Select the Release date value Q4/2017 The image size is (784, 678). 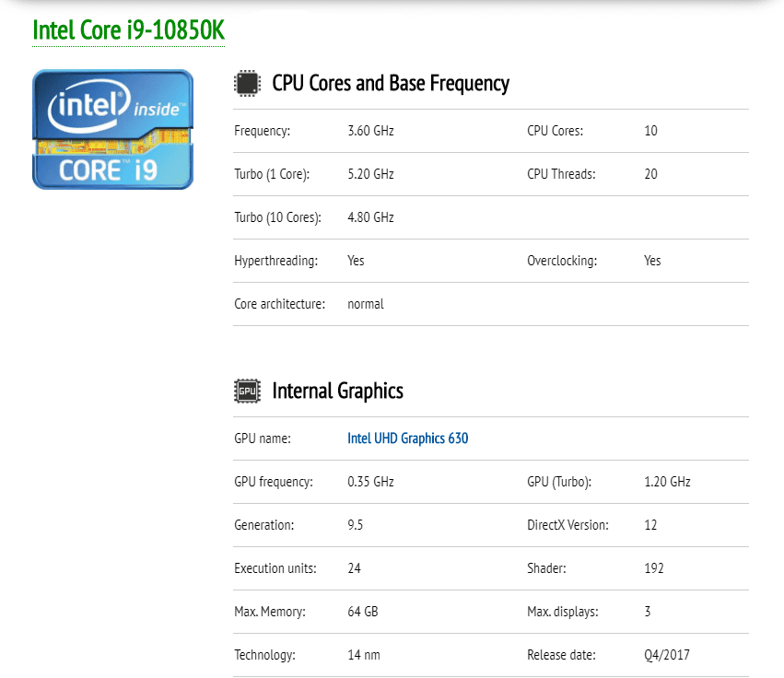coord(666,655)
